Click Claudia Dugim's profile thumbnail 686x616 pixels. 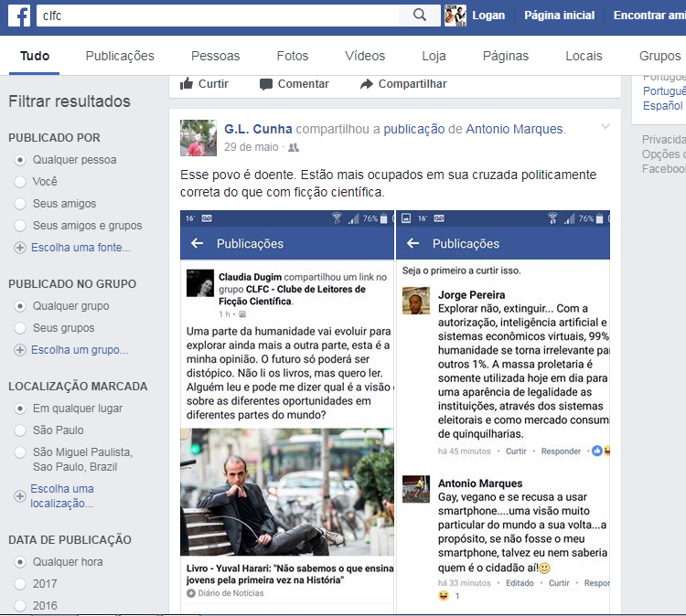pos(200,282)
